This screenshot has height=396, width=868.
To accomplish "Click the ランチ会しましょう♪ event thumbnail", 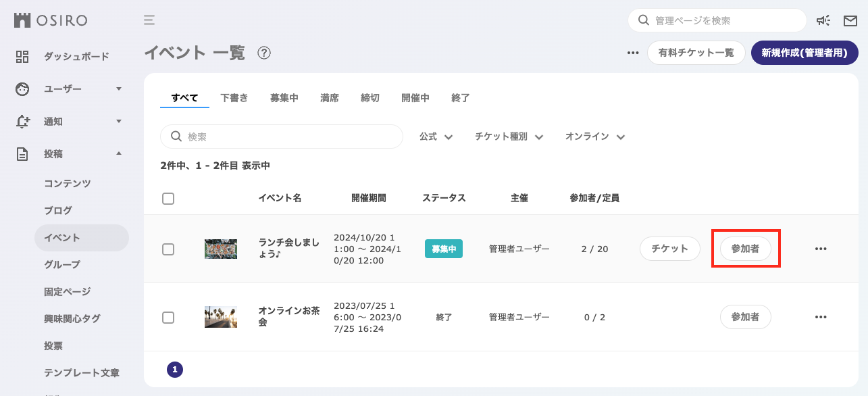I will click(220, 249).
